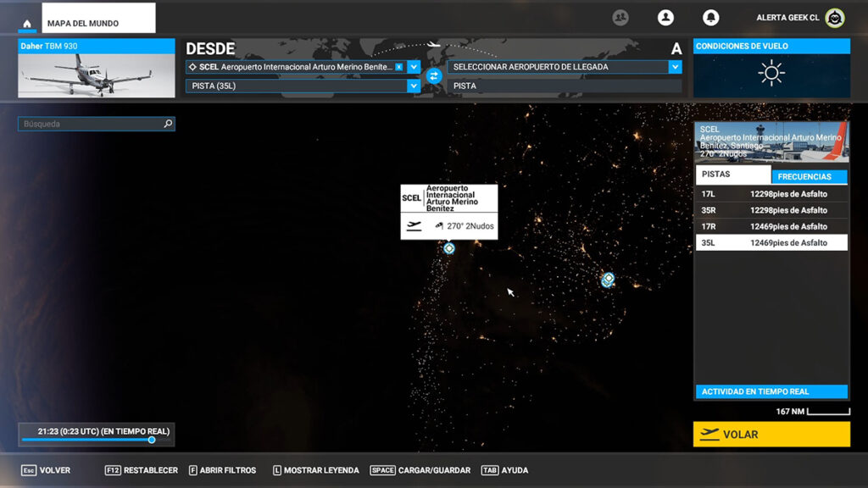The height and width of the screenshot is (488, 868).
Task: Click the Búsqueda search field
Action: [97, 124]
